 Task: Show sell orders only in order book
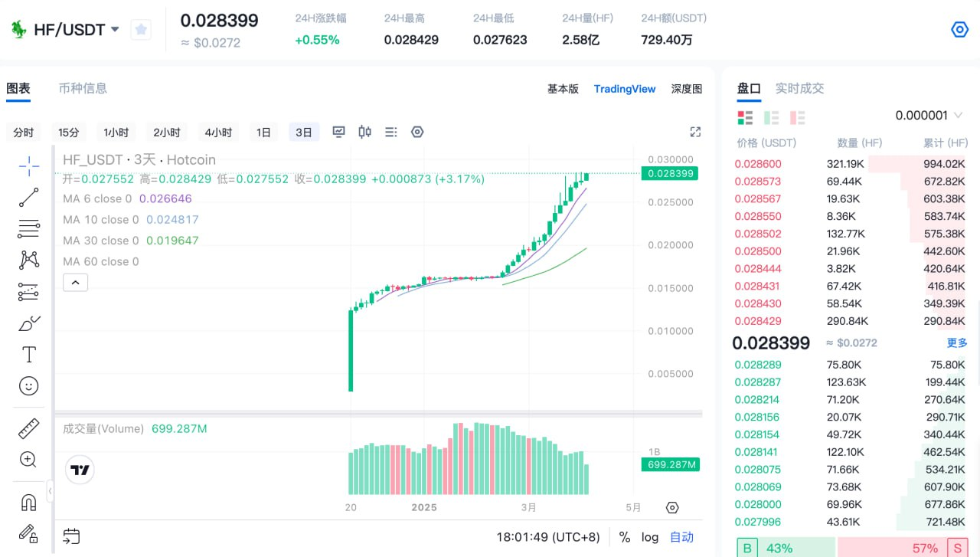(797, 117)
